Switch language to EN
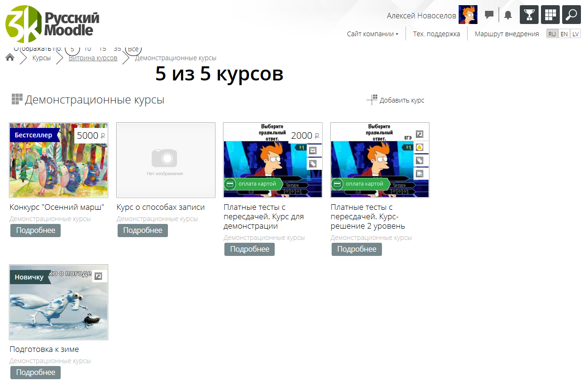 564,34
